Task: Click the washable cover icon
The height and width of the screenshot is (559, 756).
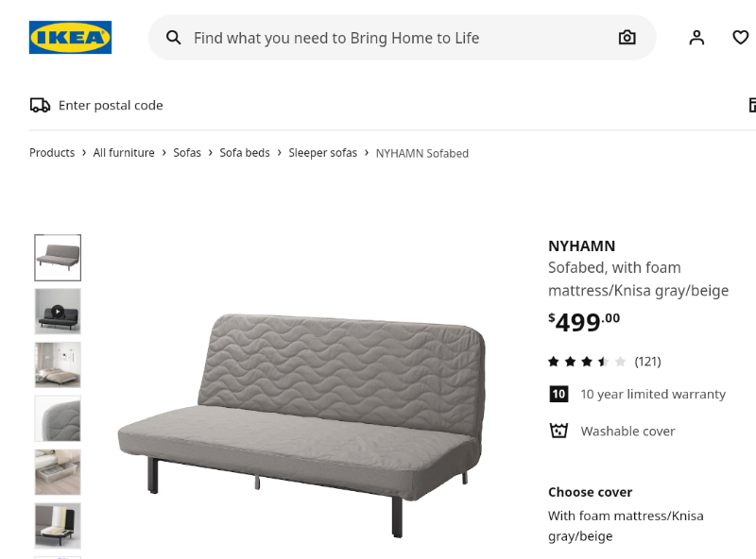Action: click(x=558, y=431)
